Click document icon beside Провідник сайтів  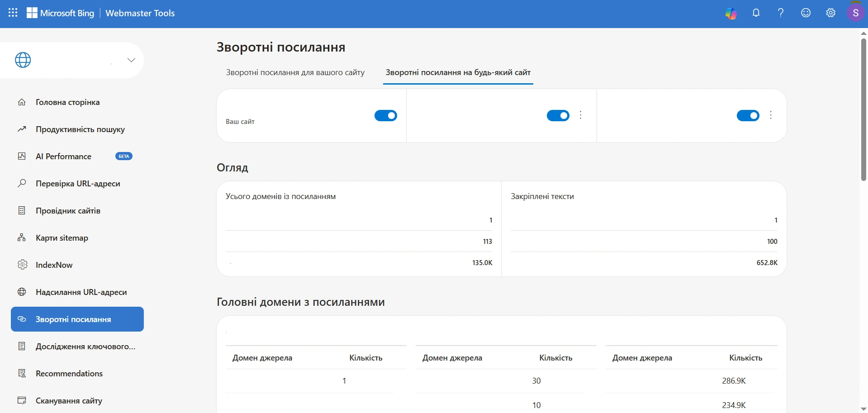22,211
